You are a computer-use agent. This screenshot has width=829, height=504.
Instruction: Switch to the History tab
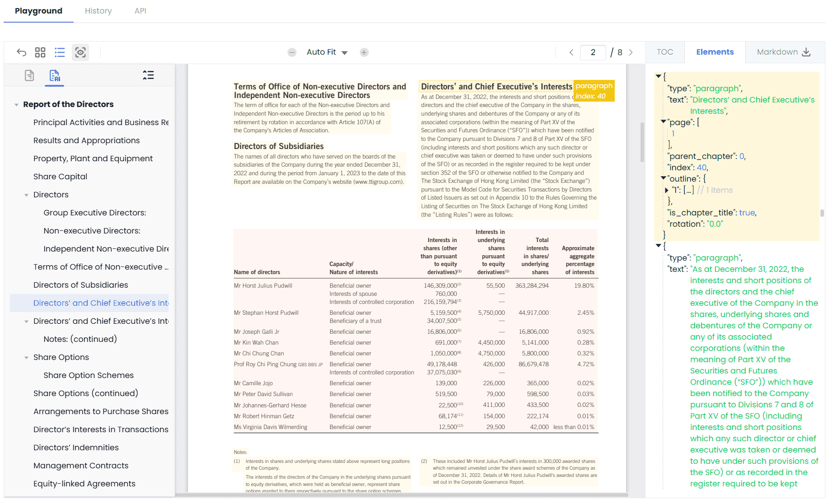tap(98, 11)
